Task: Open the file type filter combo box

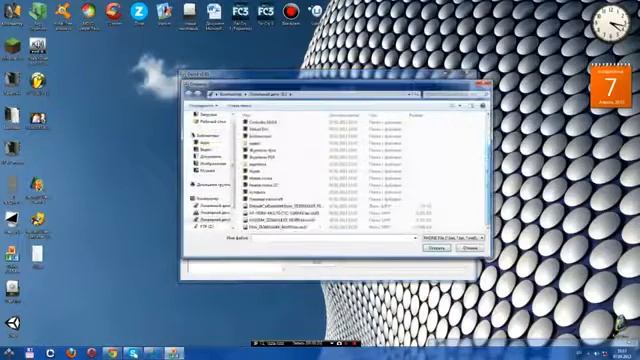Action: pos(453,238)
